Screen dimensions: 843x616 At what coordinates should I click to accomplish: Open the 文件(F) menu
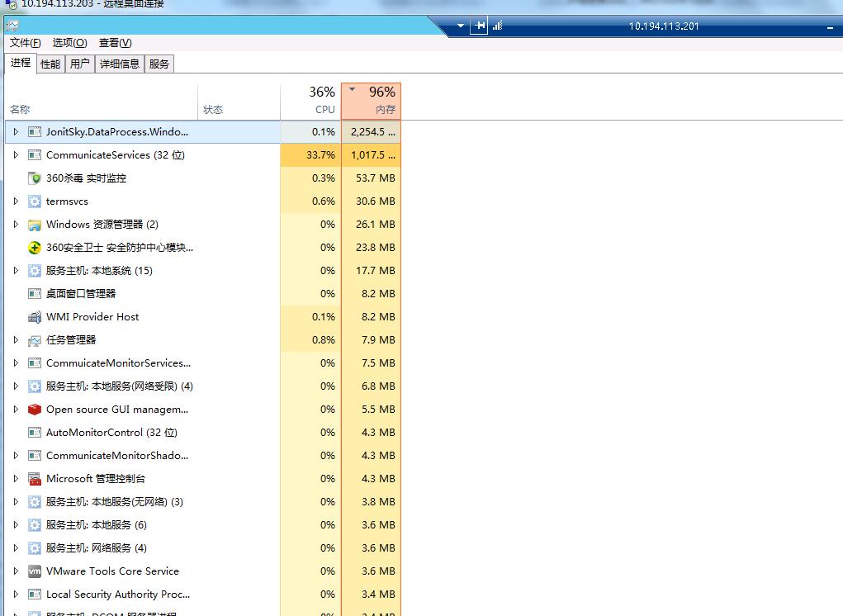(x=26, y=43)
